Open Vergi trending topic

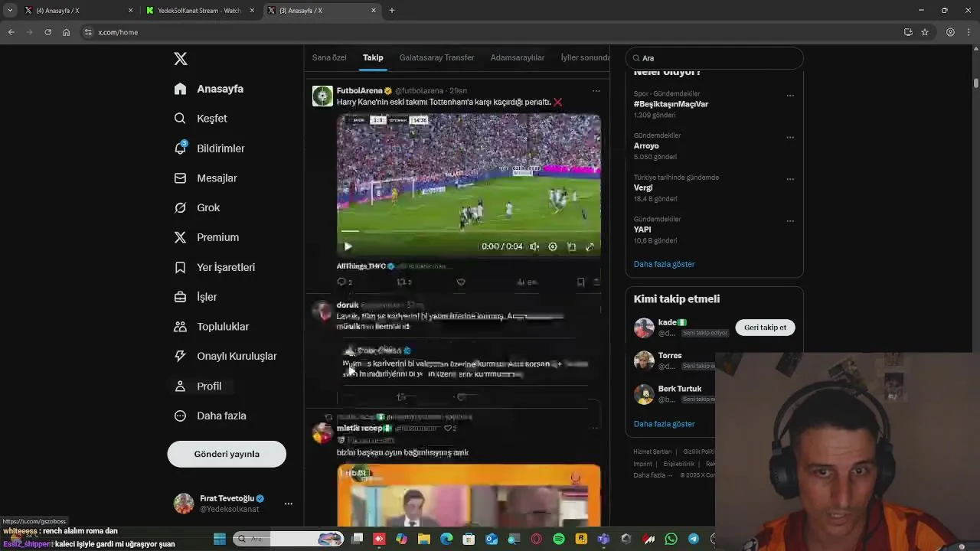point(643,187)
